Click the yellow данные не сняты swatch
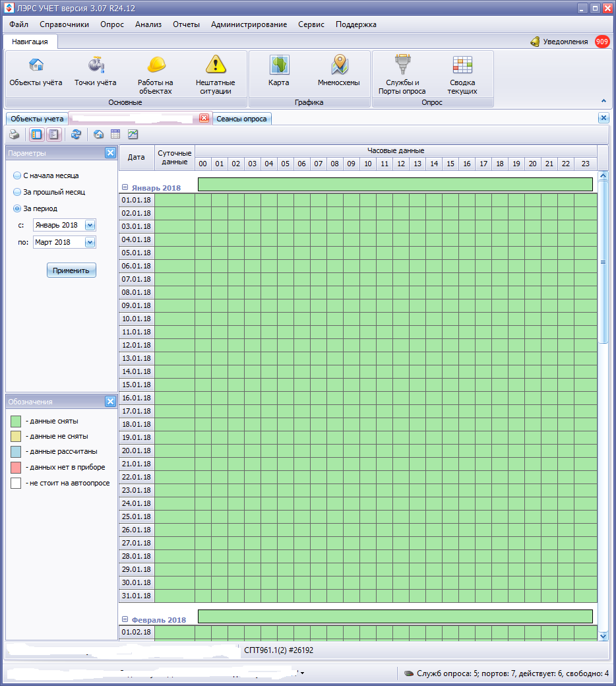Image resolution: width=616 pixels, height=686 pixels. coord(16,436)
